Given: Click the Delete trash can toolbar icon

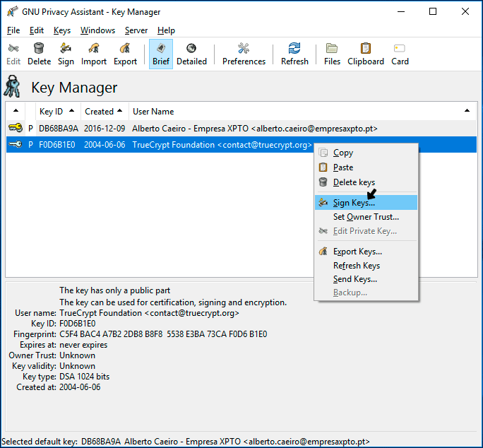Looking at the screenshot, I should click(x=39, y=54).
